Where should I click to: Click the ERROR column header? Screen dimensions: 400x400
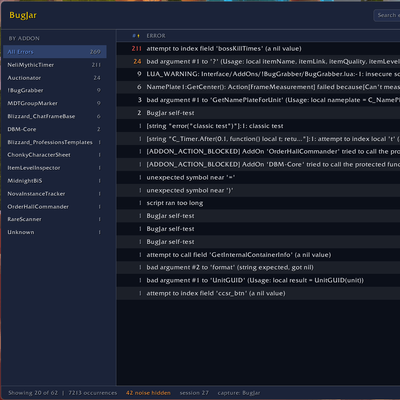tap(156, 36)
